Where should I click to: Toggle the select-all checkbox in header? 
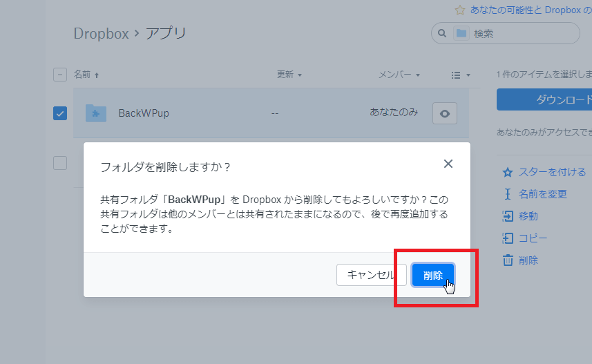(60, 75)
